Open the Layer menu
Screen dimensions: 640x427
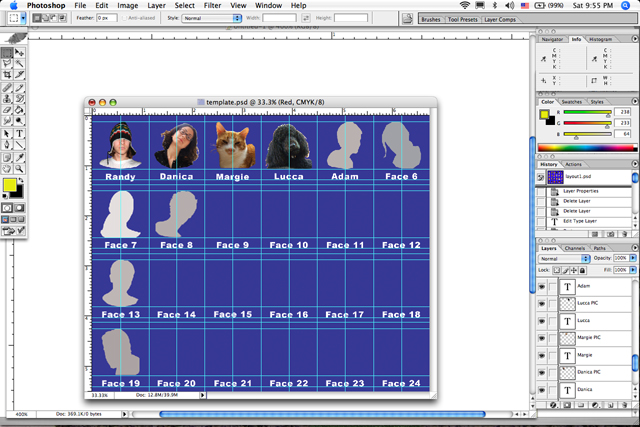click(x=156, y=5)
